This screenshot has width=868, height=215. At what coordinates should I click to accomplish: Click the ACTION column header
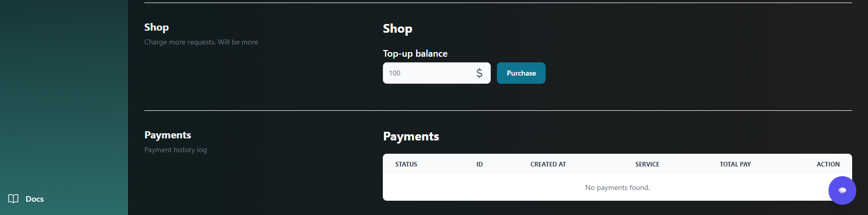828,164
